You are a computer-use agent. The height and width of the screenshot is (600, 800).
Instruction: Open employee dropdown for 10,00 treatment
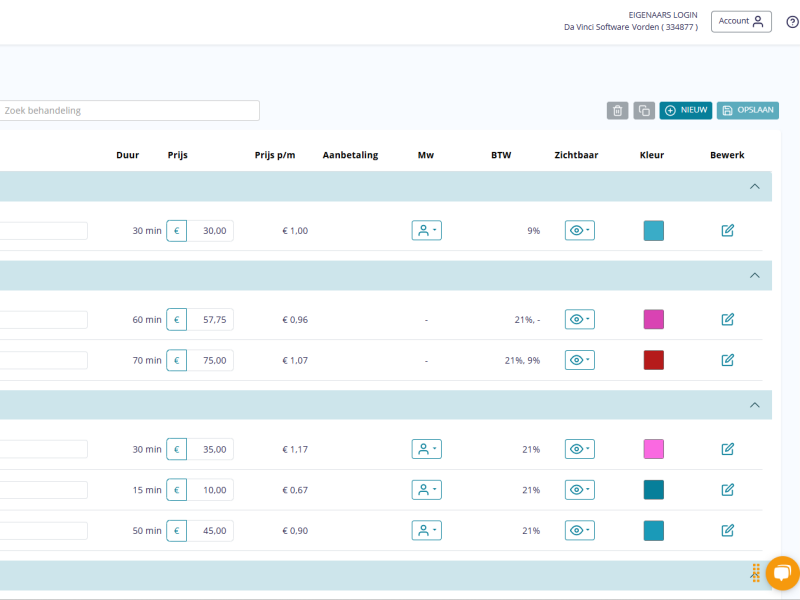(427, 490)
